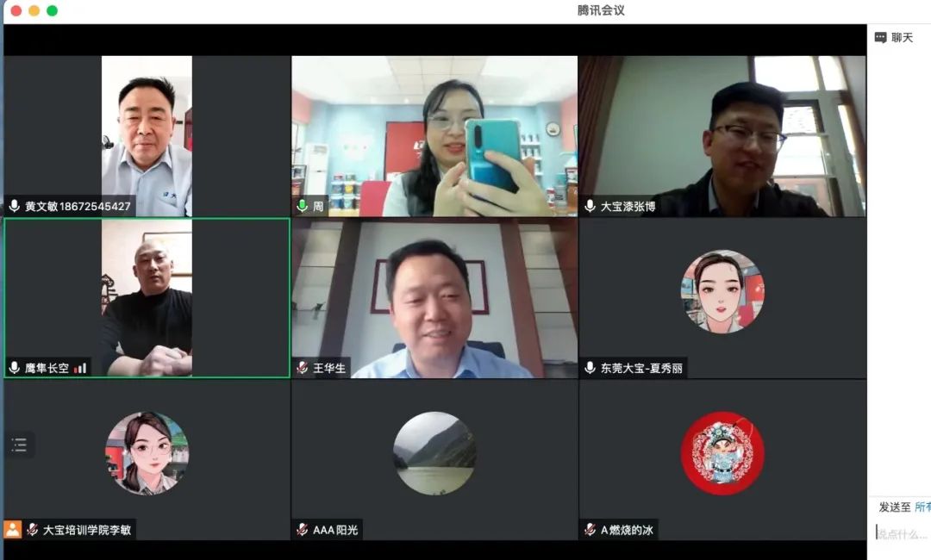Open the 发送至 recipient dropdown

(x=922, y=507)
